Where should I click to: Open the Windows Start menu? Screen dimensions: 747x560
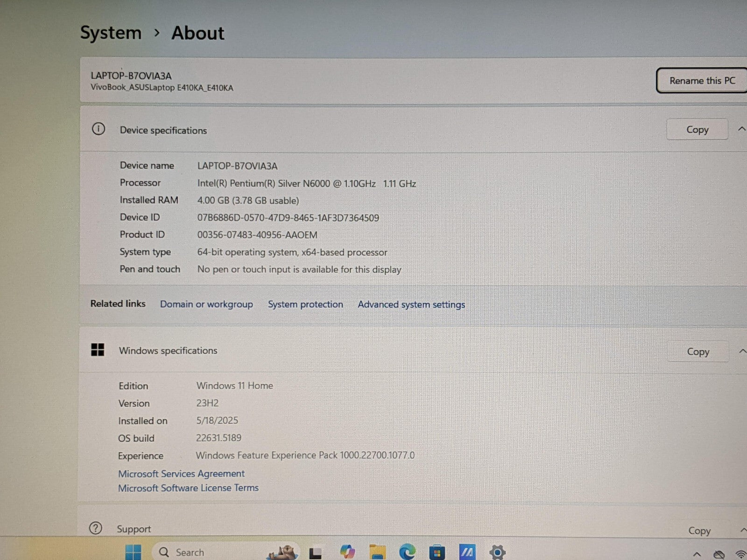coord(134,553)
